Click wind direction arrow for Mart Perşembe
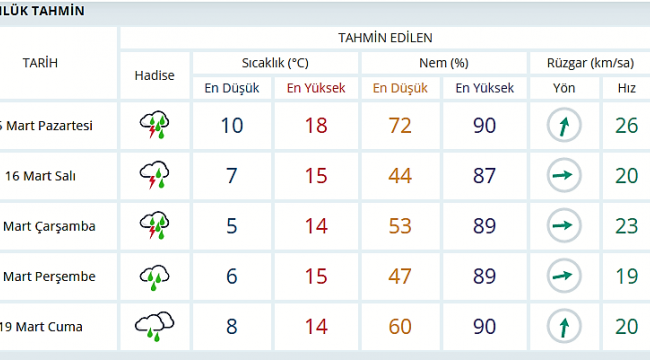This screenshot has width=650, height=360. coord(564,276)
